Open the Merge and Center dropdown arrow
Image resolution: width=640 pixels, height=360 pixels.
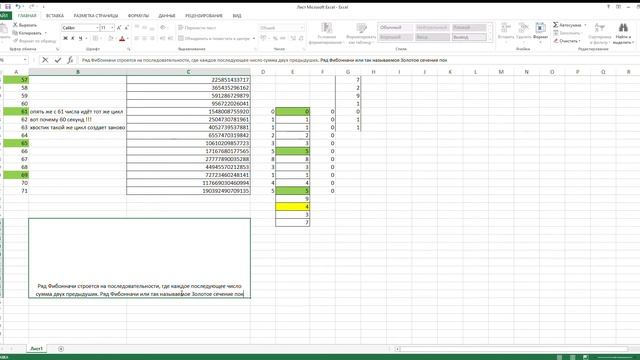point(254,38)
